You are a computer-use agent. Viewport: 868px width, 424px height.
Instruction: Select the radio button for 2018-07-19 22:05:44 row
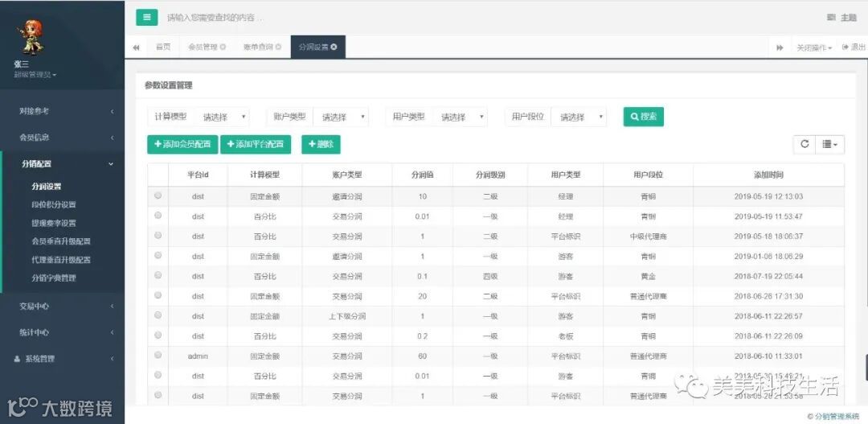pos(158,275)
